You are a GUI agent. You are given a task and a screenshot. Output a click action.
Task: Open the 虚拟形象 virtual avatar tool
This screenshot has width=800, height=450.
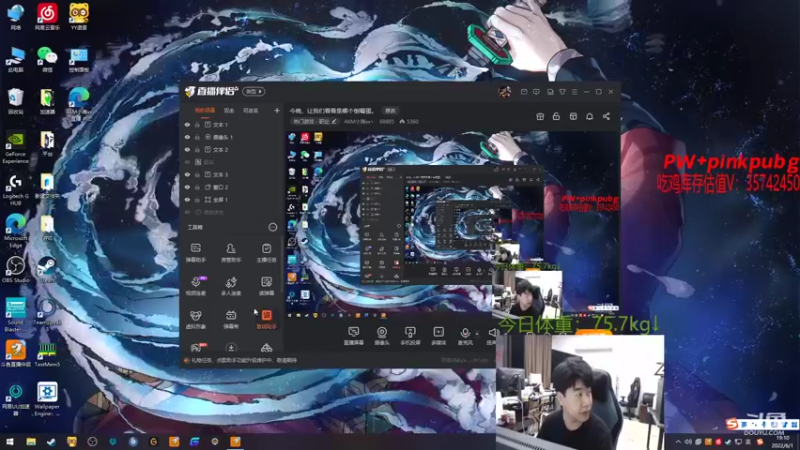tap(195, 319)
